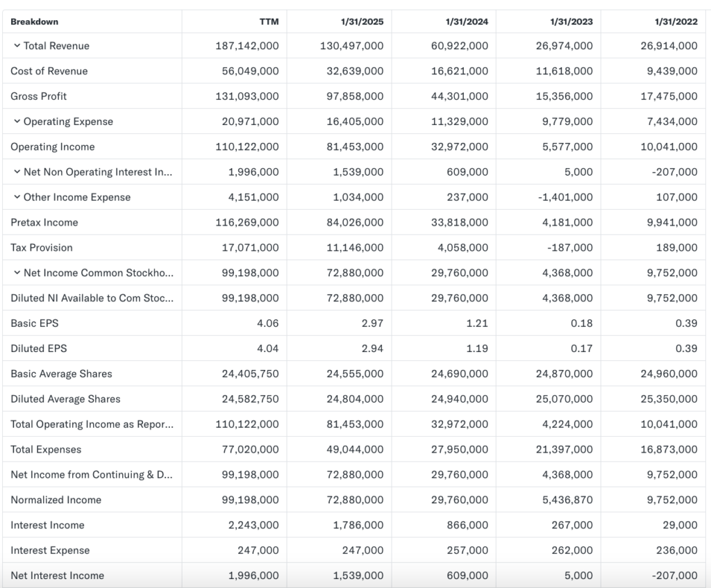This screenshot has height=588, width=711.
Task: Select the Cost of Revenue row label
Action: click(49, 71)
